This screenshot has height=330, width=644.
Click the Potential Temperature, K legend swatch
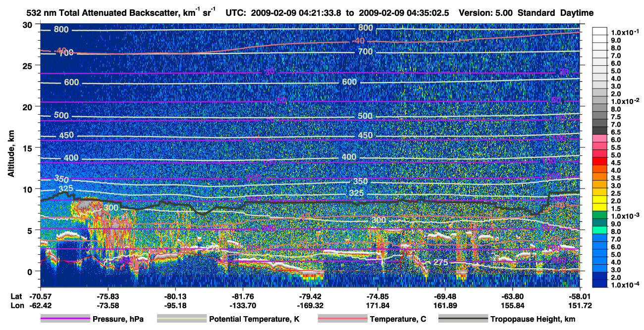tap(182, 319)
